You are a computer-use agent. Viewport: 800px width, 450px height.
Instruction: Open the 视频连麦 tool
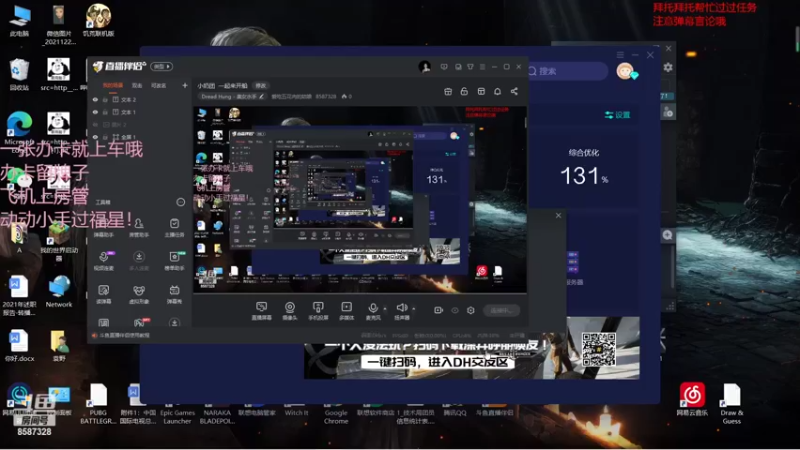coord(104,261)
